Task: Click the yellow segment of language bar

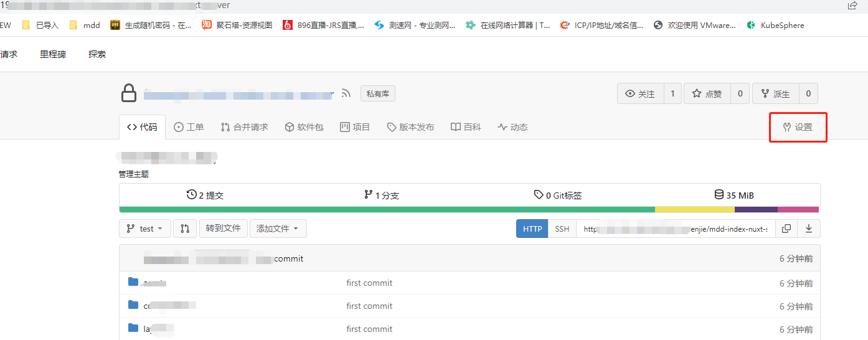Action: [x=694, y=209]
